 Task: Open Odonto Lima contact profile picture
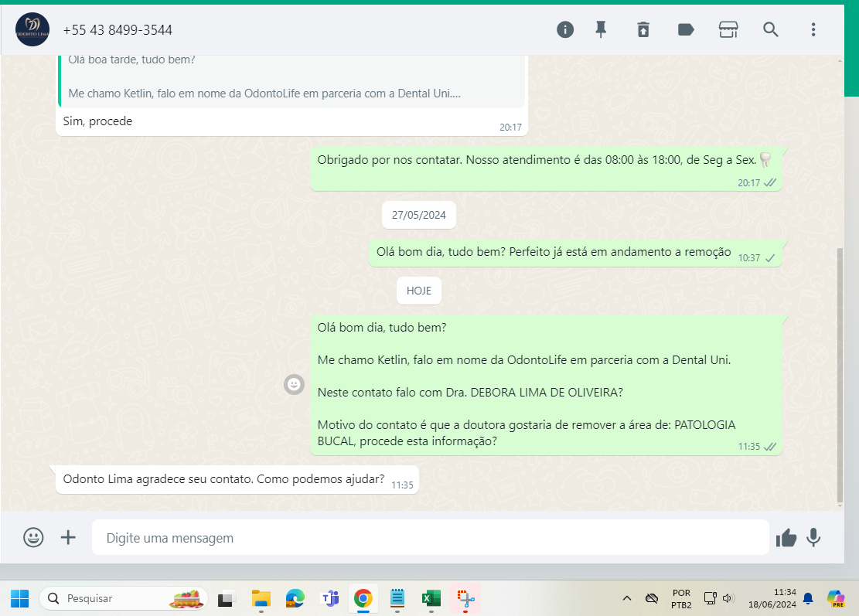pyautogui.click(x=32, y=29)
